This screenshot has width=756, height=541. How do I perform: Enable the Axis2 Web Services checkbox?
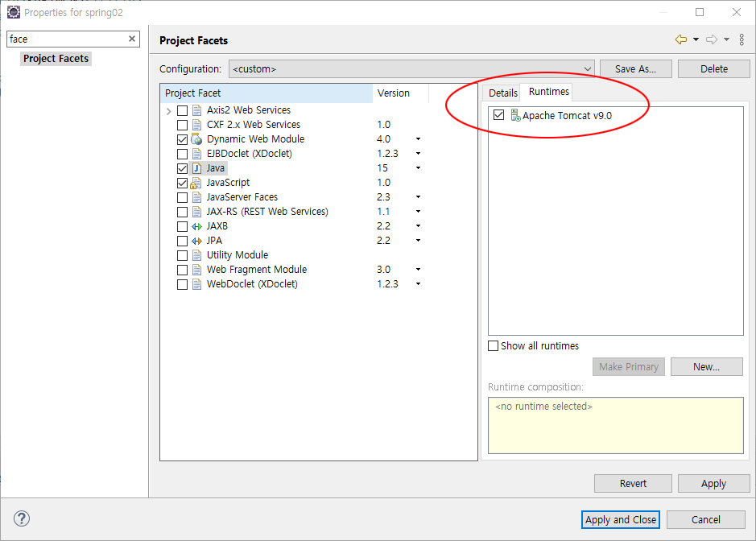(x=182, y=110)
